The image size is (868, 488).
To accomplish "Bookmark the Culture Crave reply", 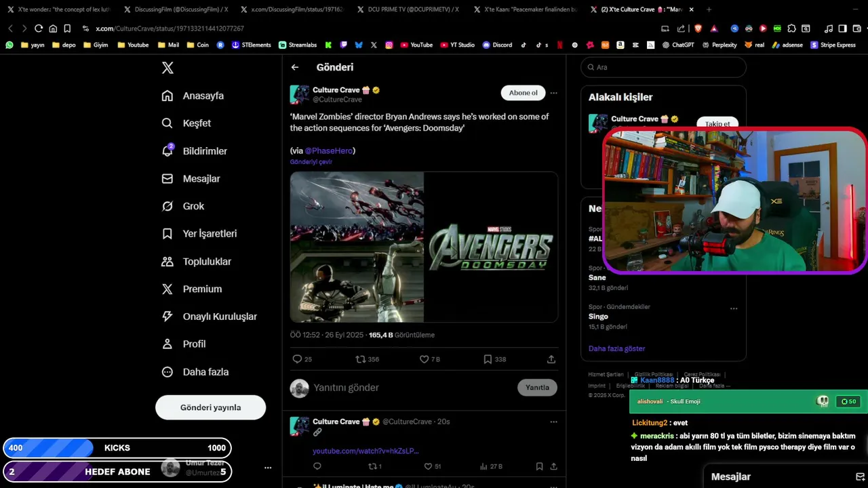I will 539,466.
